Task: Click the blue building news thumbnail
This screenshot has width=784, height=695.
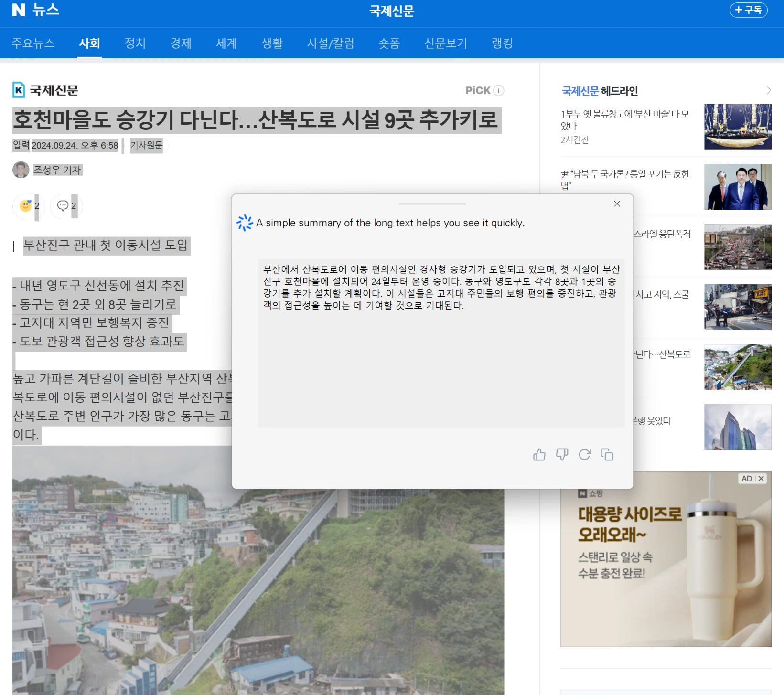Action: click(x=738, y=427)
